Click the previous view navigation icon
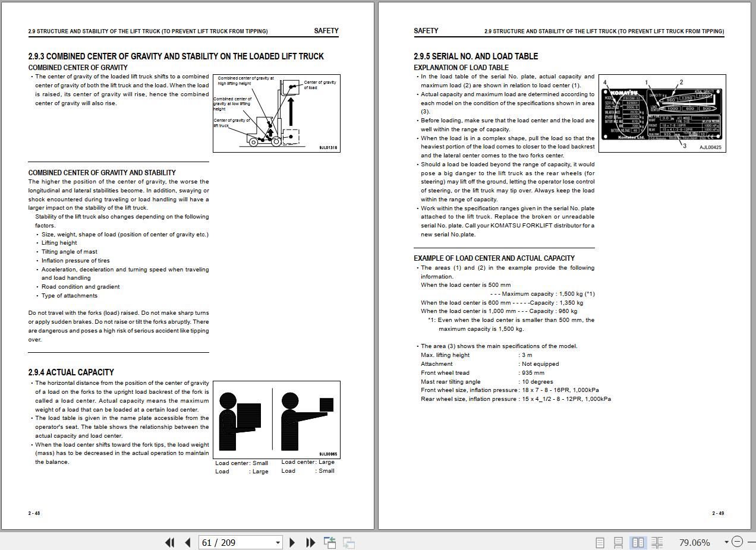756x550 pixels. [330, 542]
